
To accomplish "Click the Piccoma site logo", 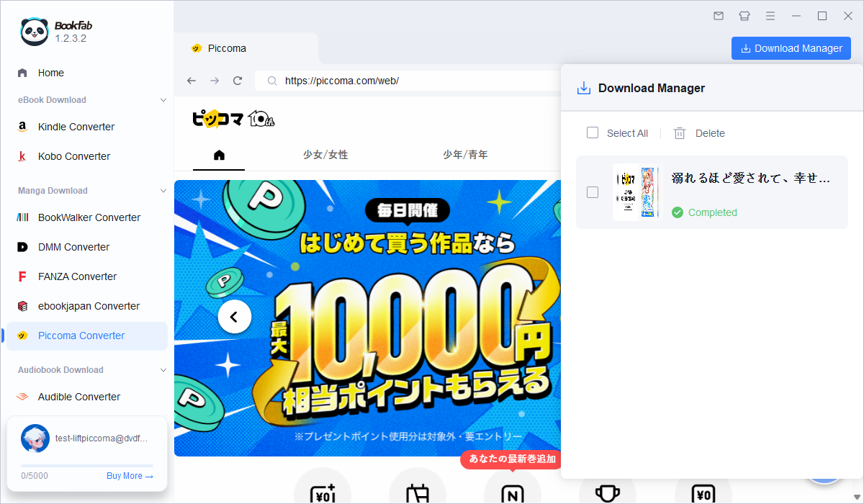I will click(233, 119).
